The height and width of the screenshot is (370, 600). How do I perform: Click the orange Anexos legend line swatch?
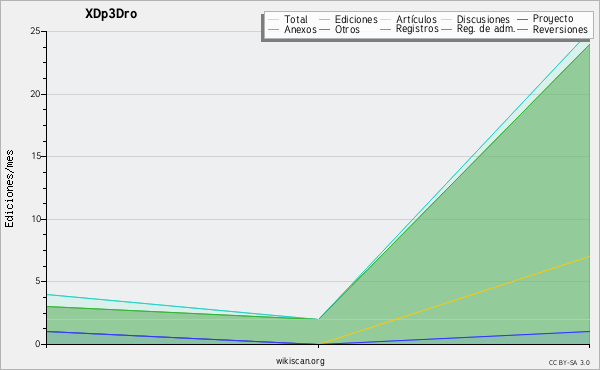(274, 29)
